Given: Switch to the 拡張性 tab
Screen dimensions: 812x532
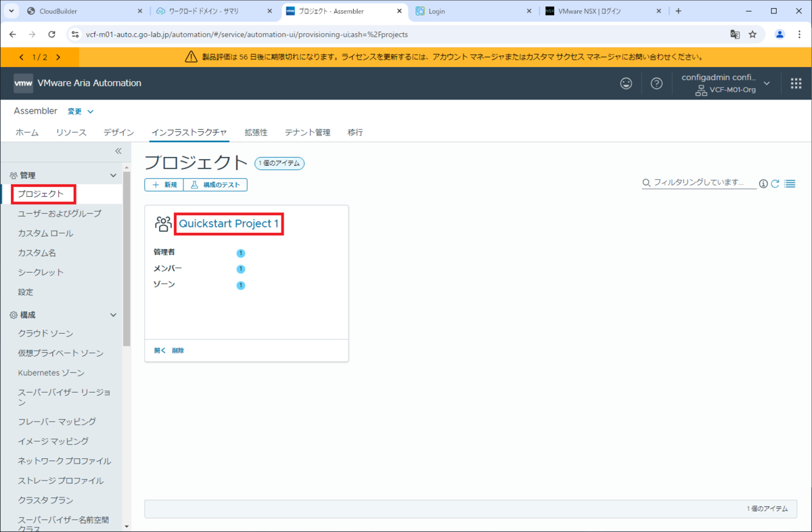Looking at the screenshot, I should tap(256, 133).
